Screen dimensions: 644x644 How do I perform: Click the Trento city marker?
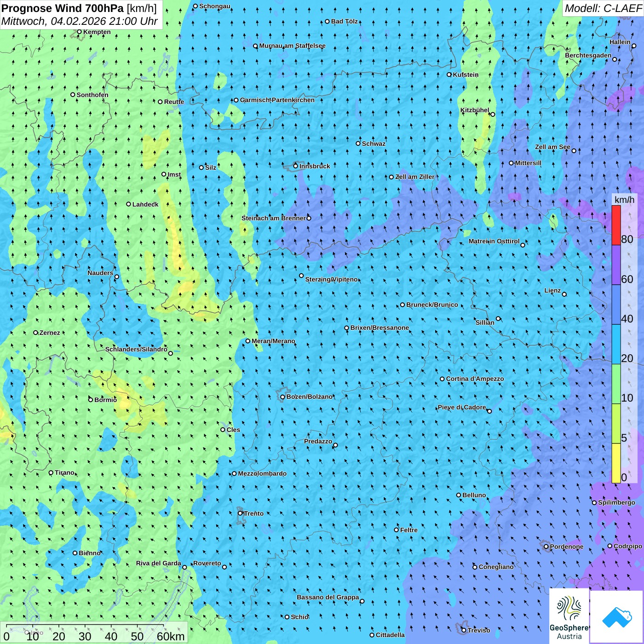(240, 513)
